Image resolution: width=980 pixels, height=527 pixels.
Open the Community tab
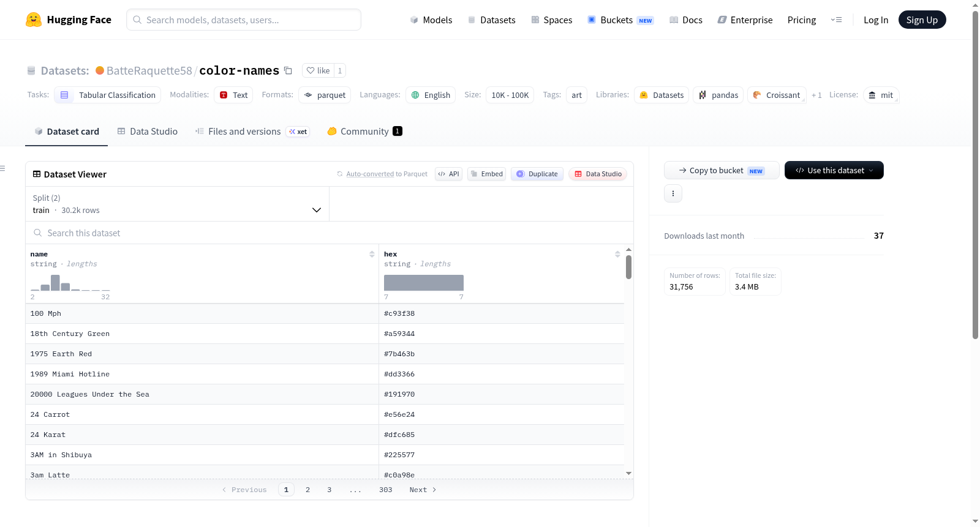coord(364,131)
